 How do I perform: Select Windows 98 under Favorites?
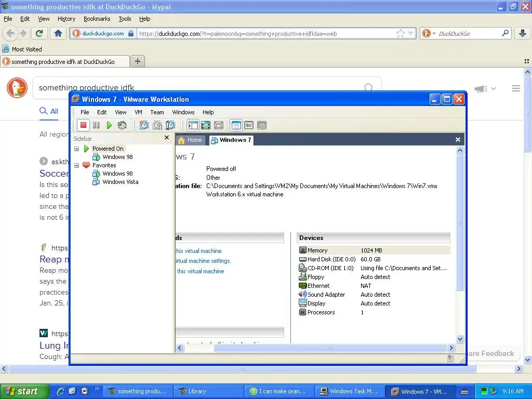tap(117, 174)
